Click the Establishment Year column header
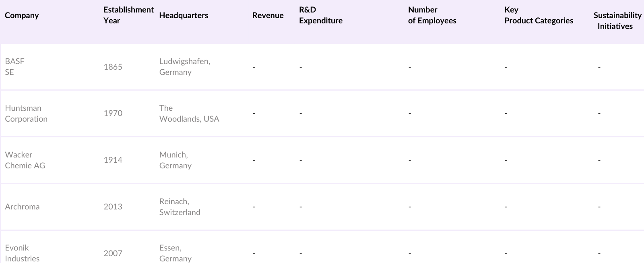 point(128,15)
